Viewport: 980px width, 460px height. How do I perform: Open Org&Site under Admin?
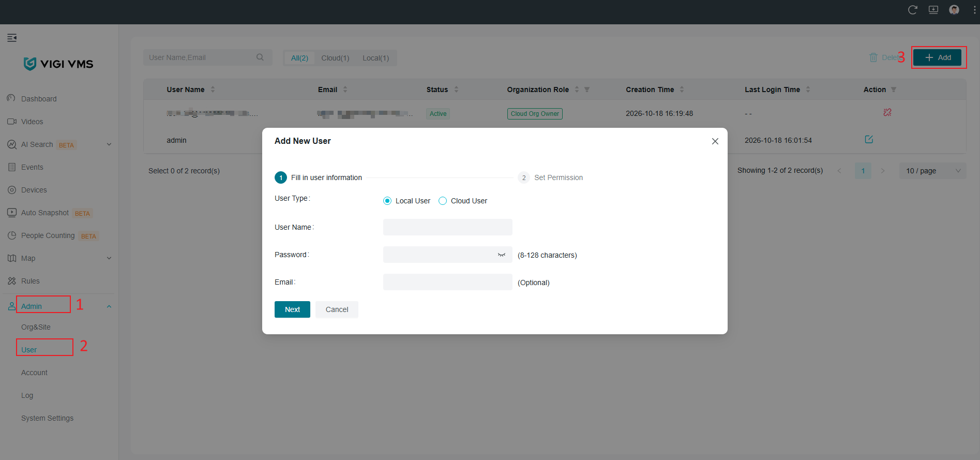pos(36,327)
